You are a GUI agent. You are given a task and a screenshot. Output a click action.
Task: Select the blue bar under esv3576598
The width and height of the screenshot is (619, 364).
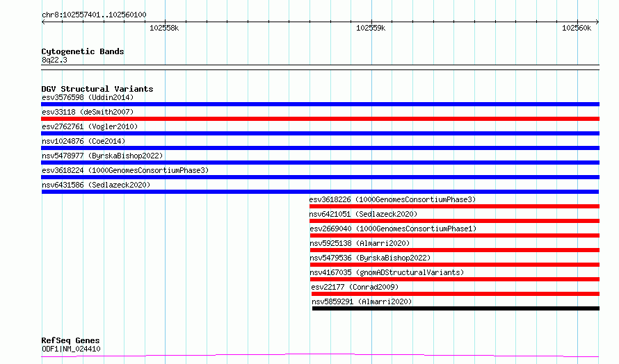[x=320, y=104]
